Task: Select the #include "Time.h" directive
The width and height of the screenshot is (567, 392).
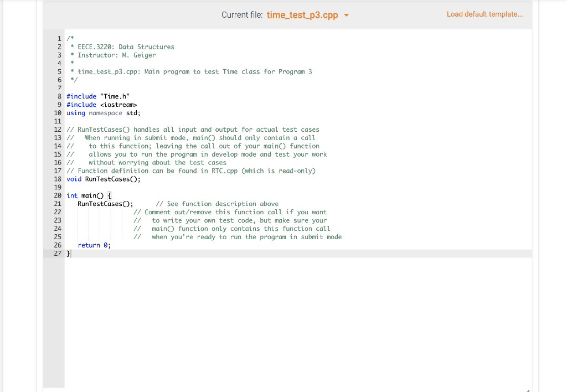Action: point(97,96)
